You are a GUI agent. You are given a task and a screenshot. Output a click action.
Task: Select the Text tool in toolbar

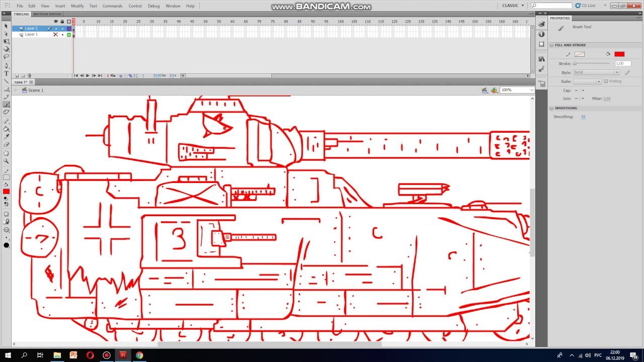click(x=6, y=73)
